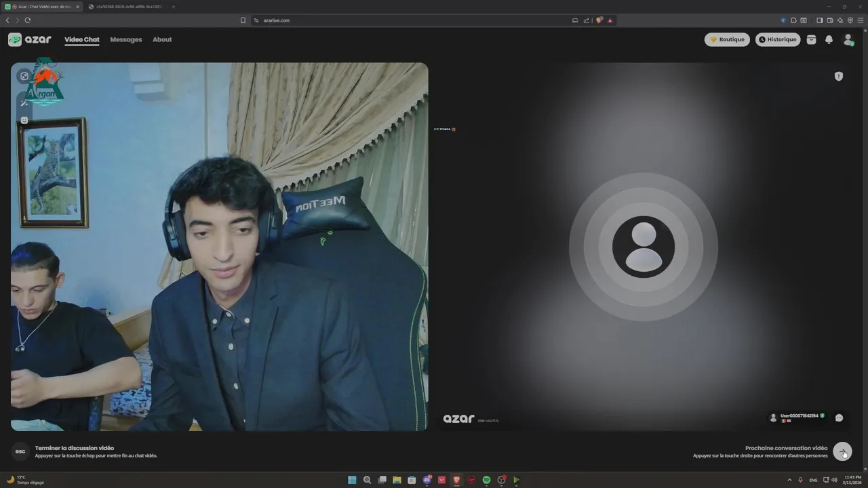Open Leo AI sparkle icon
This screenshot has width=868, height=488.
pos(840,20)
